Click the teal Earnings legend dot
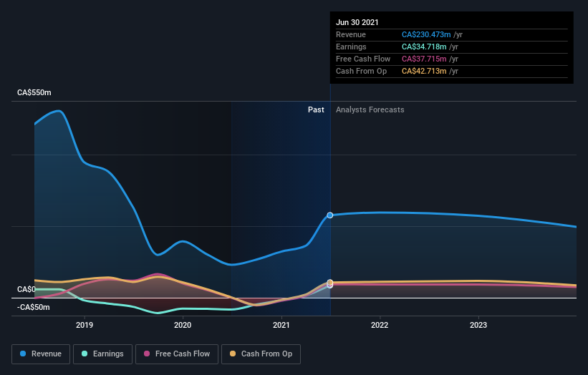Viewport: 588px width, 375px height. [85, 354]
